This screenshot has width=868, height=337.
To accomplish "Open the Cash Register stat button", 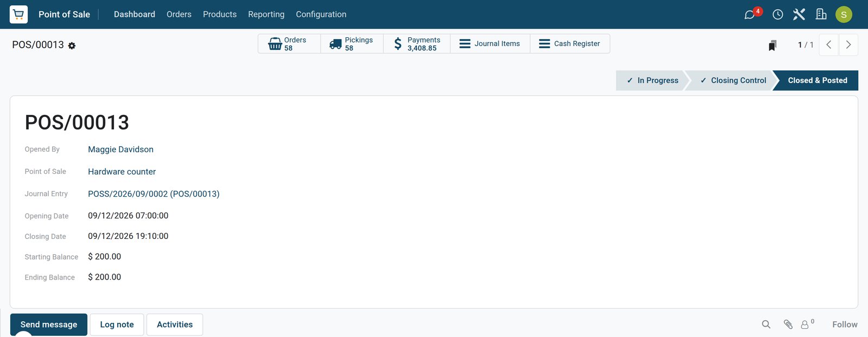I will 570,44.
